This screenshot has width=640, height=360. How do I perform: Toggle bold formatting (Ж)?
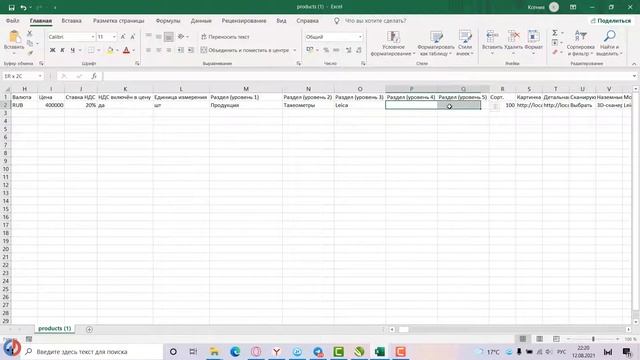(52, 50)
